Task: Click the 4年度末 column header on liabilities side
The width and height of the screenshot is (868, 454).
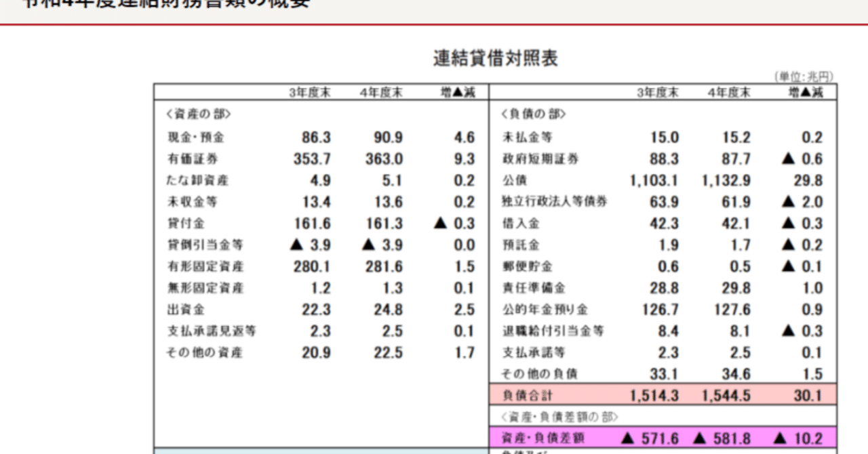Action: click(722, 91)
